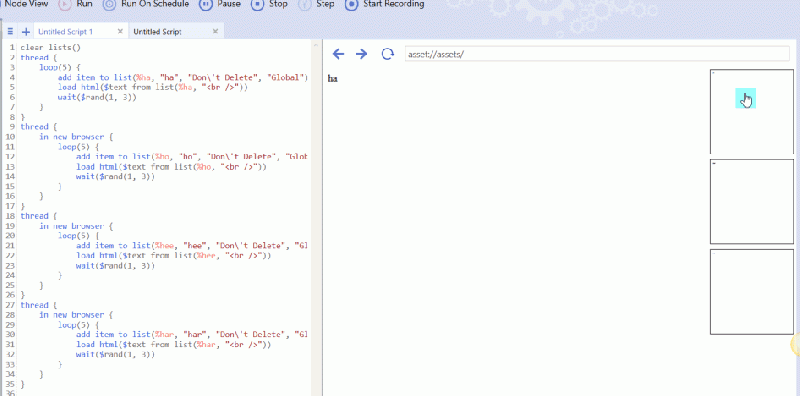Click 'in new browser {' on line 10

pos(76,137)
